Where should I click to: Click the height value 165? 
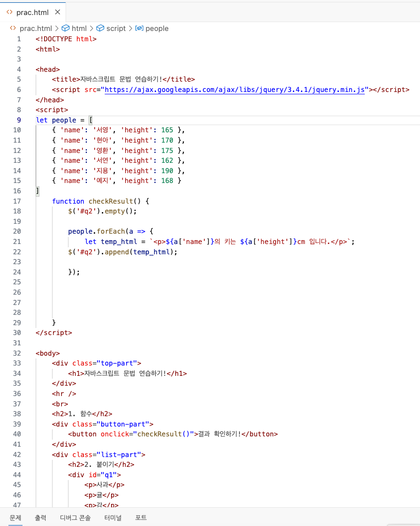[x=167, y=130]
